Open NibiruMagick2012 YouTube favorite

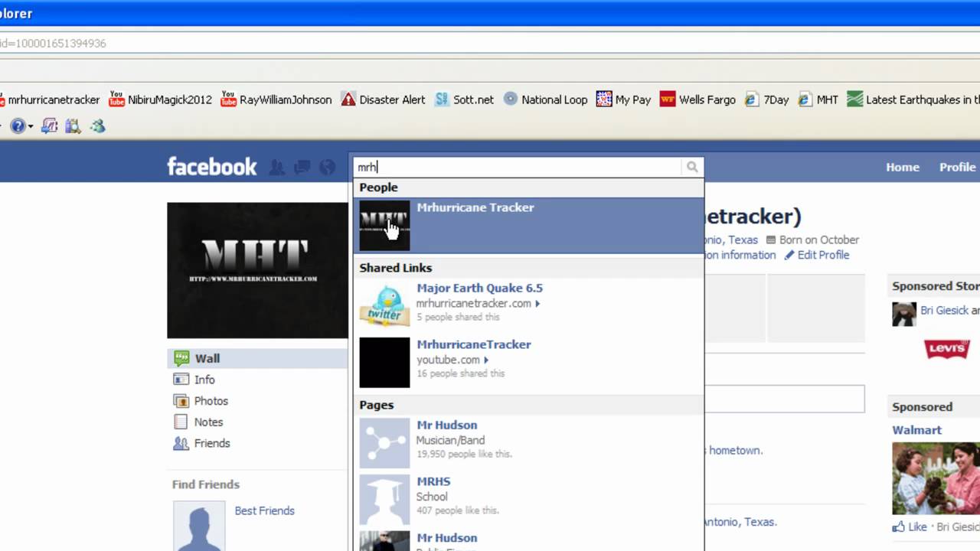pyautogui.click(x=161, y=99)
